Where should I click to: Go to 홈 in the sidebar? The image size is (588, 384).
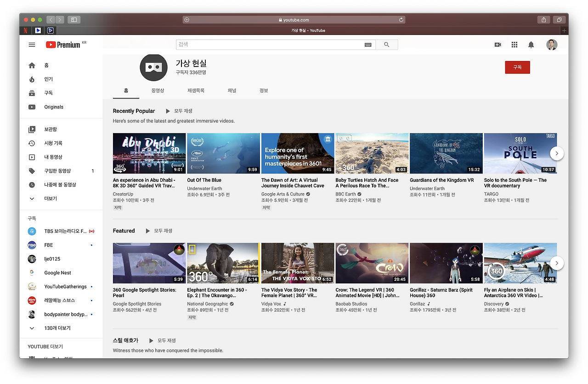(61, 66)
